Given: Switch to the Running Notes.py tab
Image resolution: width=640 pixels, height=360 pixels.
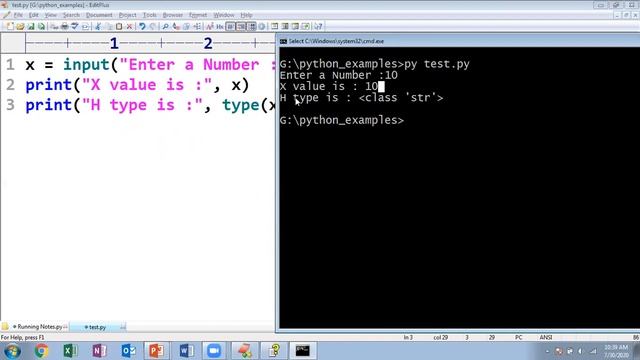Looking at the screenshot, I should pyautogui.click(x=40, y=327).
